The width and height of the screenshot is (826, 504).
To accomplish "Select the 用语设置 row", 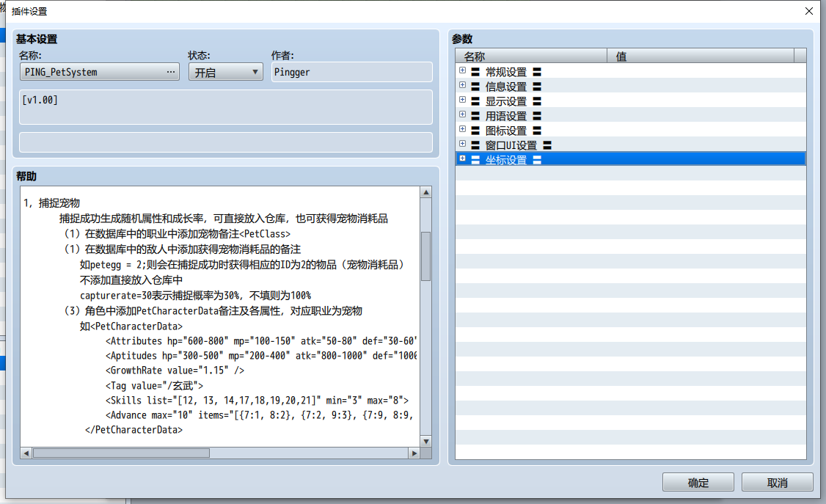I will (631, 115).
